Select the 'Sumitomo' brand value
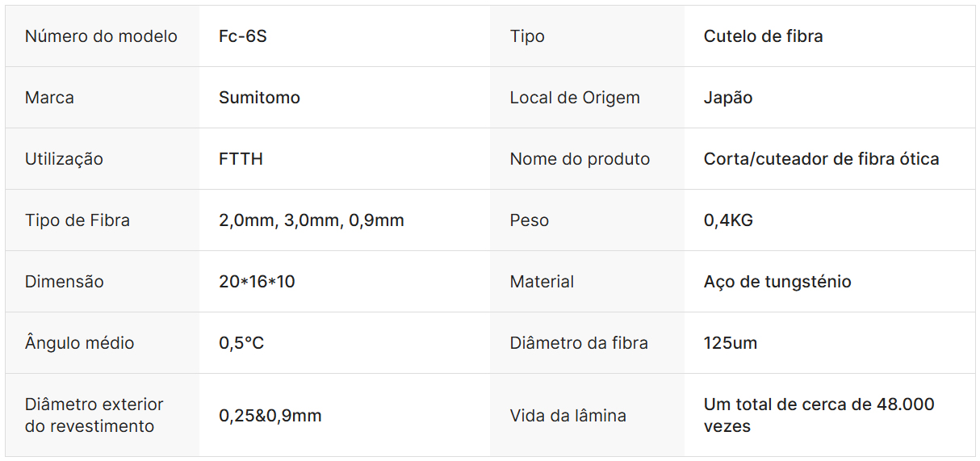 click(x=259, y=98)
